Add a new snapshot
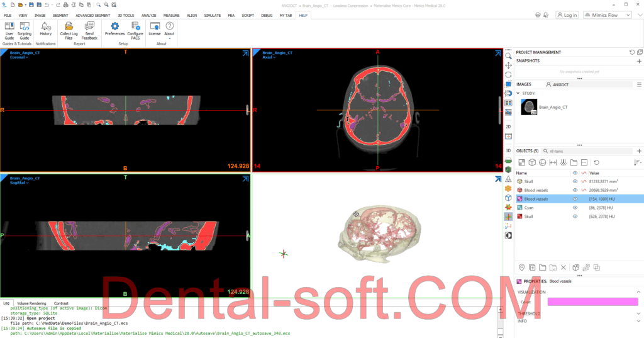644x338 pixels. coord(639,61)
